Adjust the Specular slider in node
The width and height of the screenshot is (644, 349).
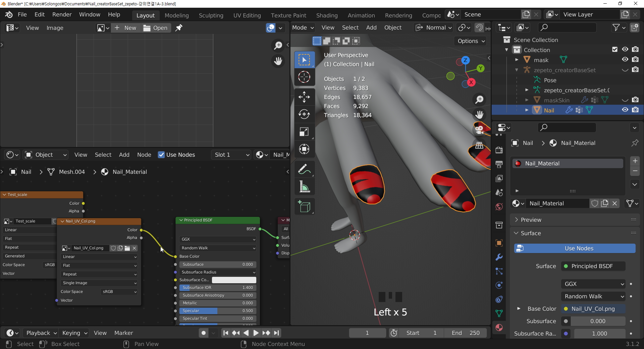[x=218, y=311]
